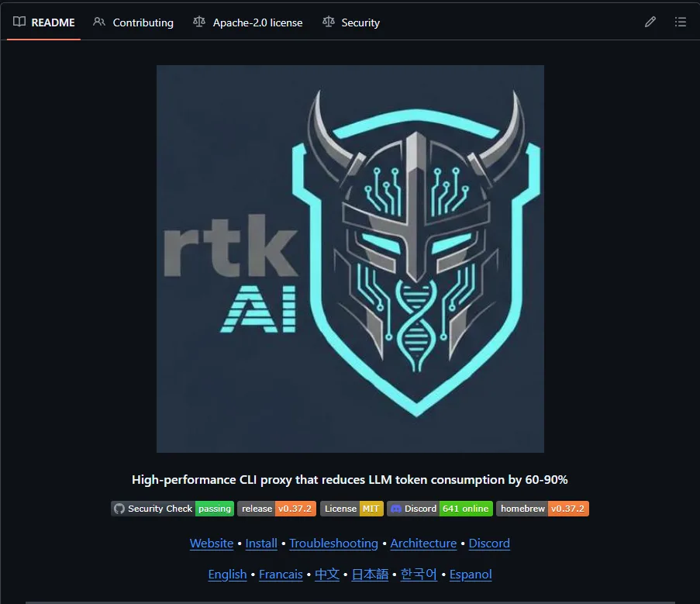Go to the Architecture link

point(423,544)
